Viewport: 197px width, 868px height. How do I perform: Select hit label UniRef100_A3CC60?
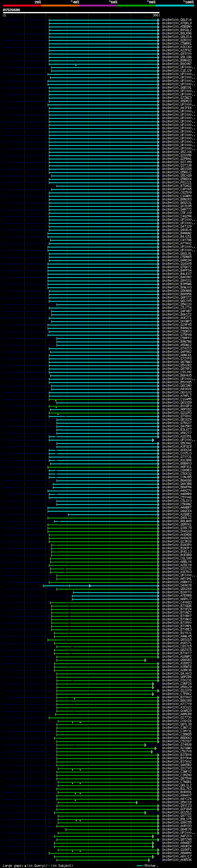(x=177, y=47)
